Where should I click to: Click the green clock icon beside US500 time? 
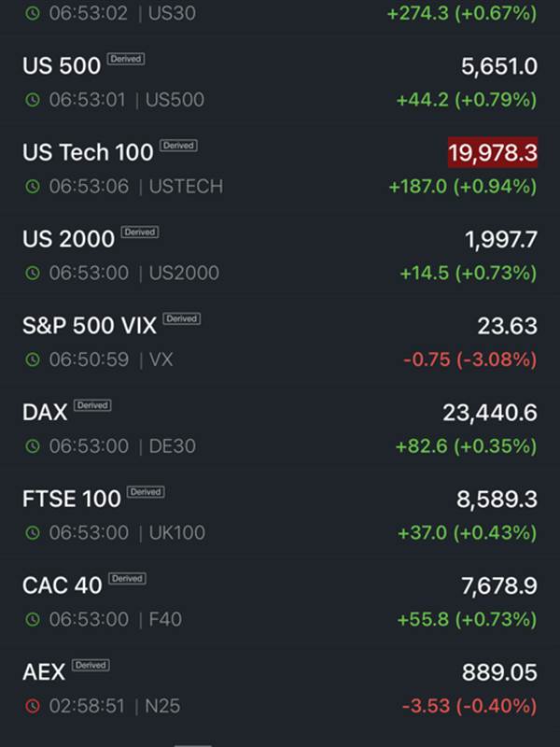pos(33,100)
